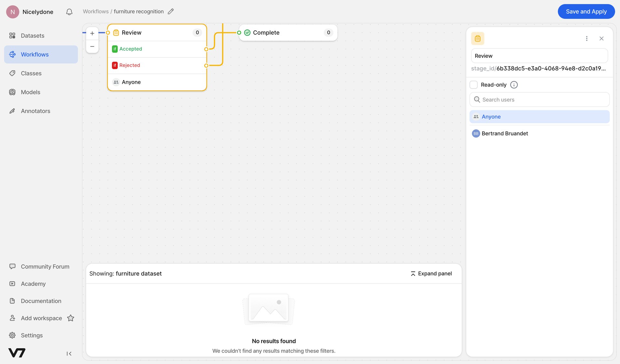The width and height of the screenshot is (620, 364).
Task: Click the V7 logo at bottom left
Action: 17,353
